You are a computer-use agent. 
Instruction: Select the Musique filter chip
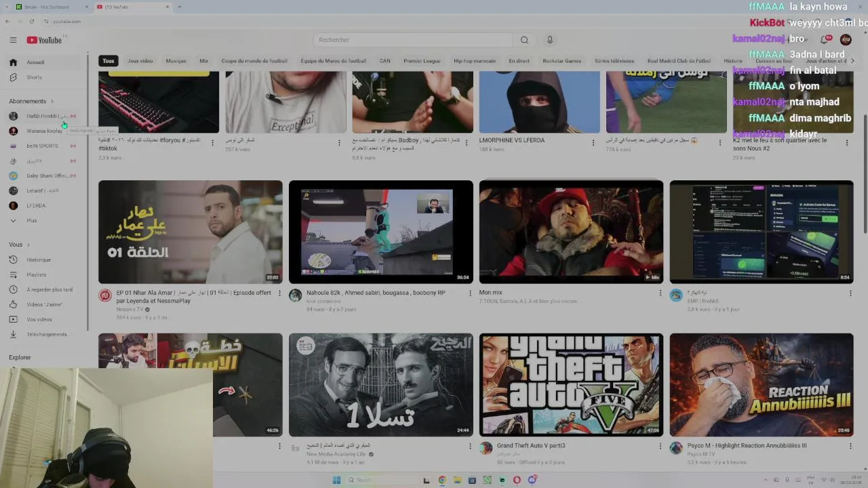(x=176, y=61)
